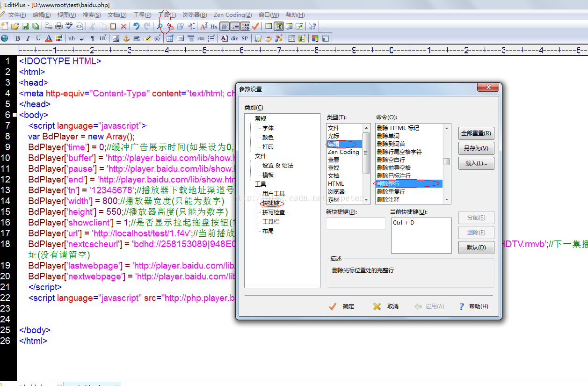Click the Print printer icon
This screenshot has height=386, width=588.
click(x=59, y=27)
